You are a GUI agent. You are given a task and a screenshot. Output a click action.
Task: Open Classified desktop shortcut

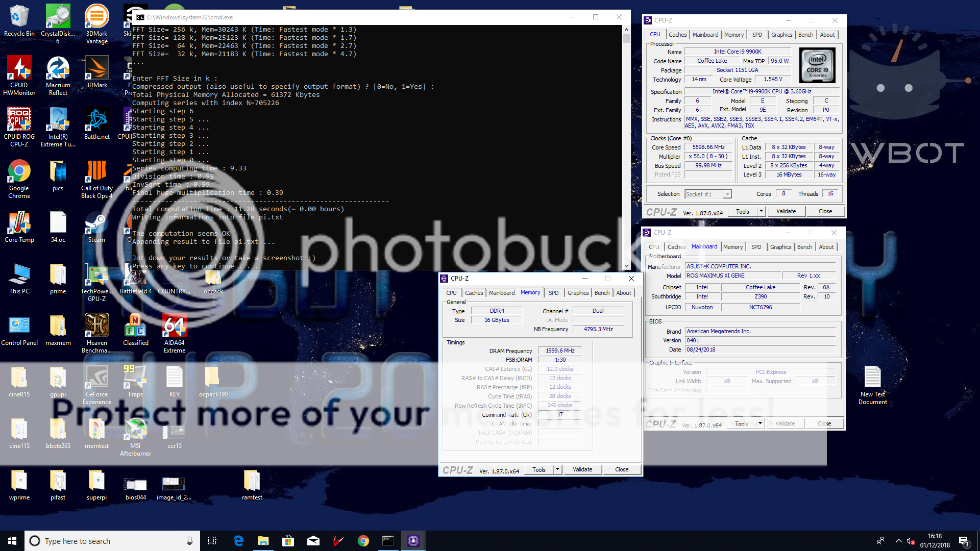[135, 330]
